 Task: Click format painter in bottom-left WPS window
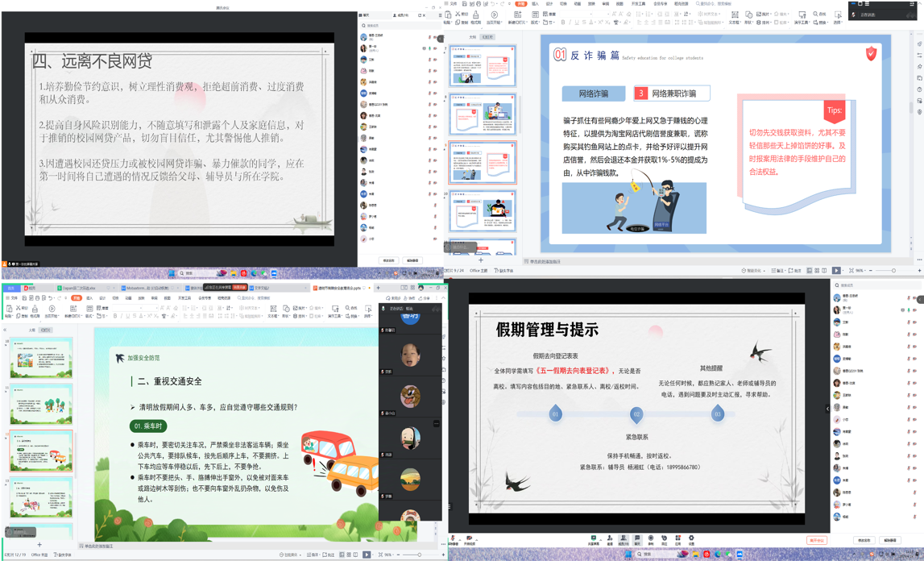click(x=35, y=310)
